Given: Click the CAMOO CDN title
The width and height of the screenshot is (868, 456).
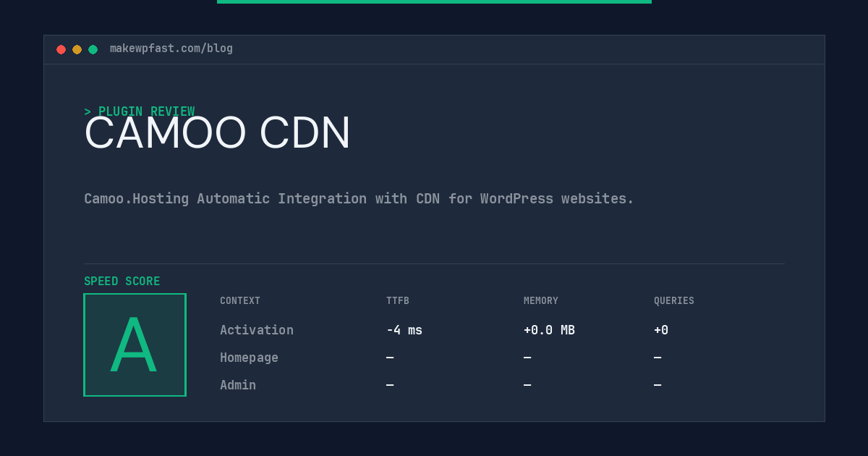Looking at the screenshot, I should click(x=218, y=133).
